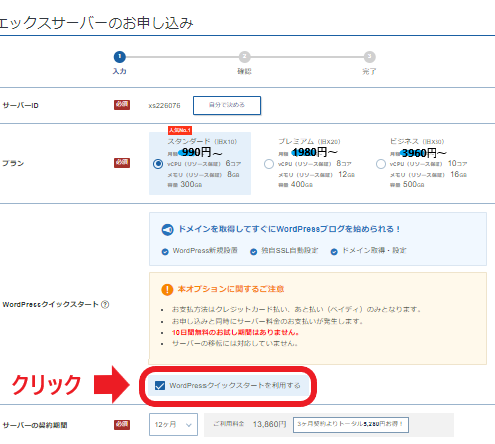Image resolution: width=495 pixels, height=444 pixels.
Task: Click the エックスサーバーのお申し込み page title
Action: pos(97,23)
